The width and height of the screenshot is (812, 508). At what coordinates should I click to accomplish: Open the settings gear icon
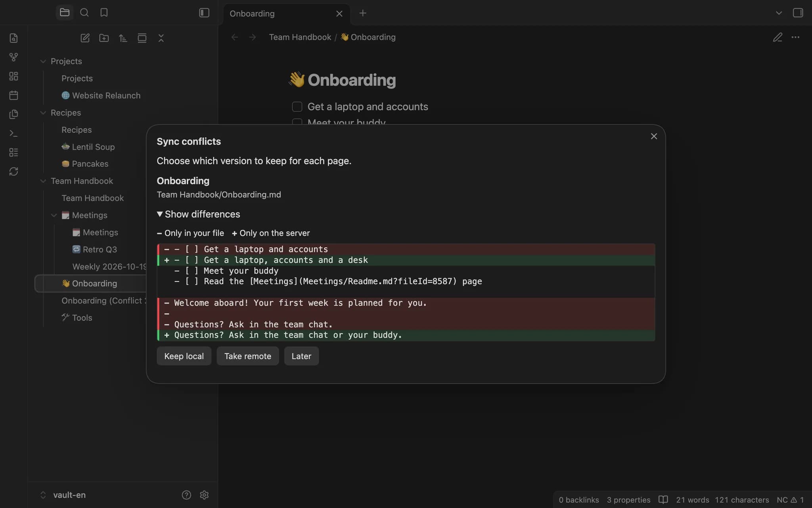tap(204, 495)
